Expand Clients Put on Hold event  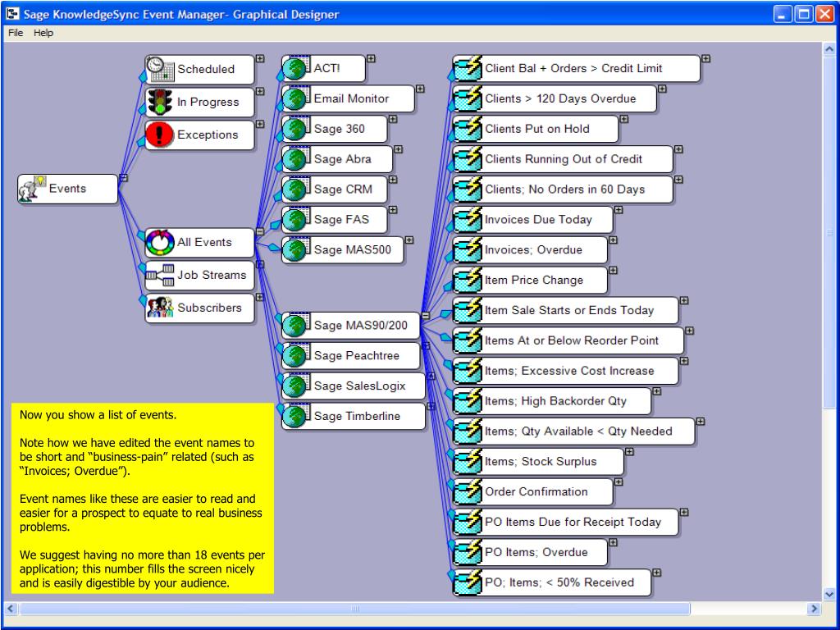tap(624, 119)
